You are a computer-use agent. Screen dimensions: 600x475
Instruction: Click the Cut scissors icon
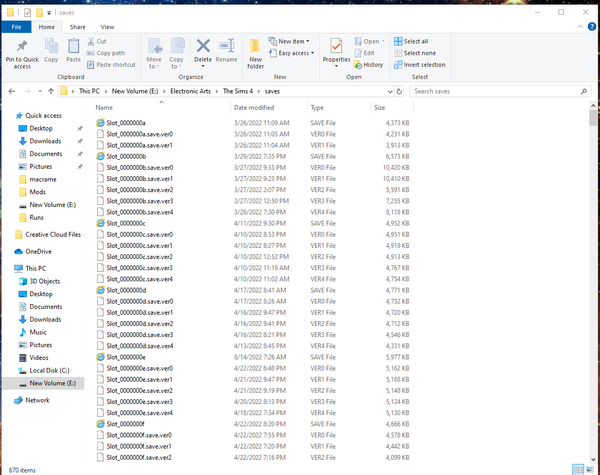click(91, 41)
